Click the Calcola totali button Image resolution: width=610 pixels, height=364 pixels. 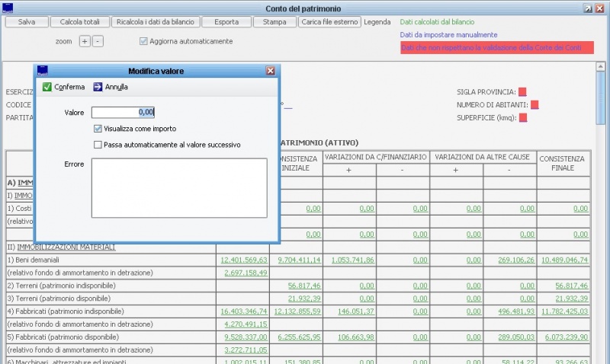[80, 22]
